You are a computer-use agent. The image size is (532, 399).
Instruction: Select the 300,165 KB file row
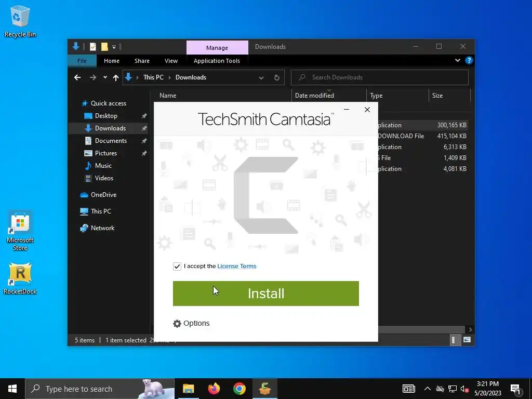[x=424, y=125]
